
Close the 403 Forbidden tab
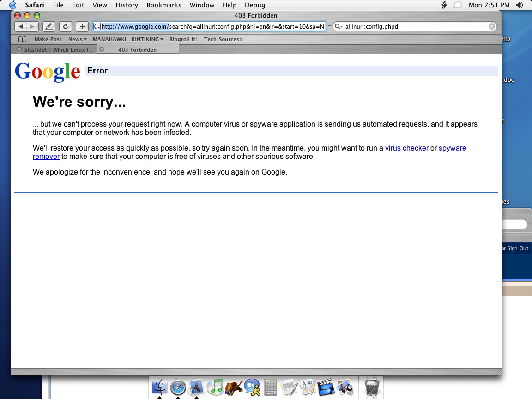(102, 49)
